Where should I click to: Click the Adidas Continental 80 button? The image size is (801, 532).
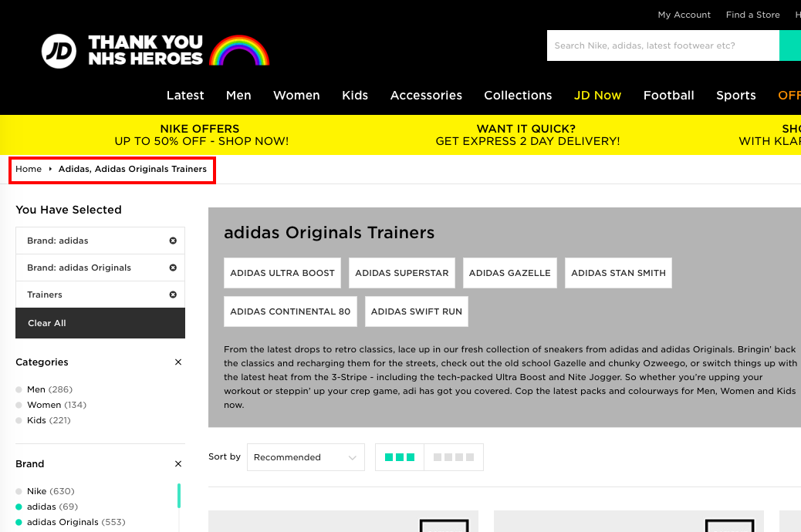click(x=290, y=311)
